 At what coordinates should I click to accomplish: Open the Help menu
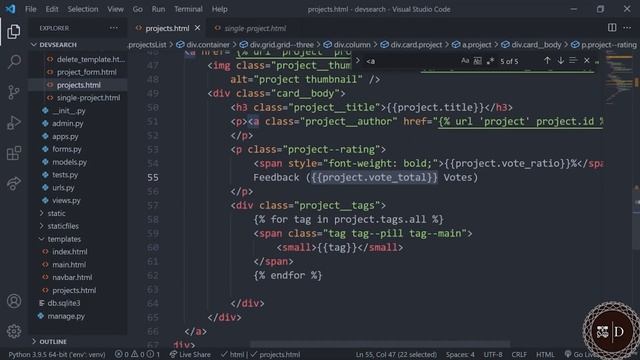[x=220, y=9]
